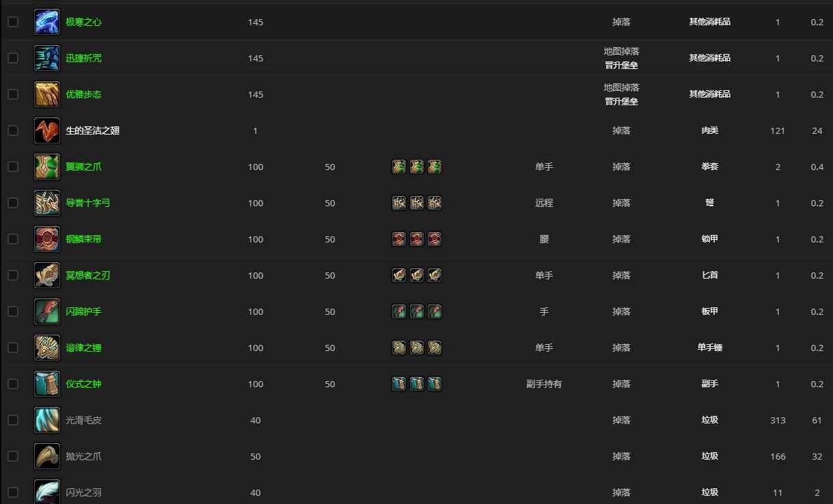833x504 pixels.
Task: Open the 迅捷祈咒 item link
Action: (83, 58)
